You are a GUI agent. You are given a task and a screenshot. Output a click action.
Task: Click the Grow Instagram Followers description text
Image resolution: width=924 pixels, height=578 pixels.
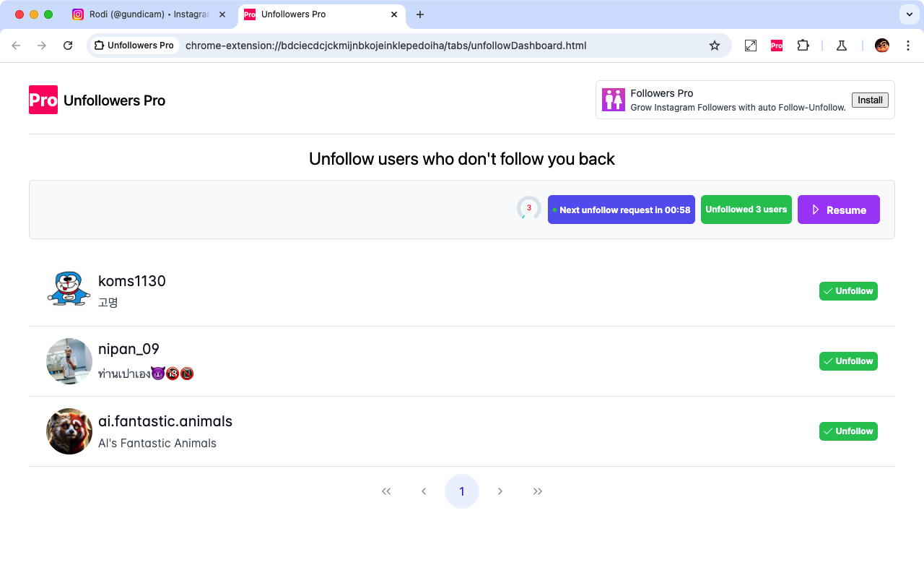(738, 108)
